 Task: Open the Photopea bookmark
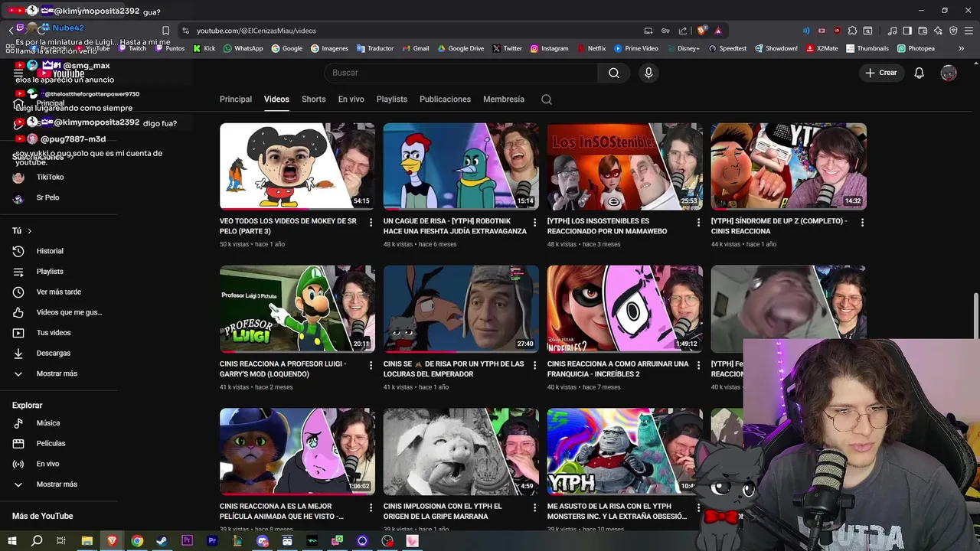(x=916, y=48)
